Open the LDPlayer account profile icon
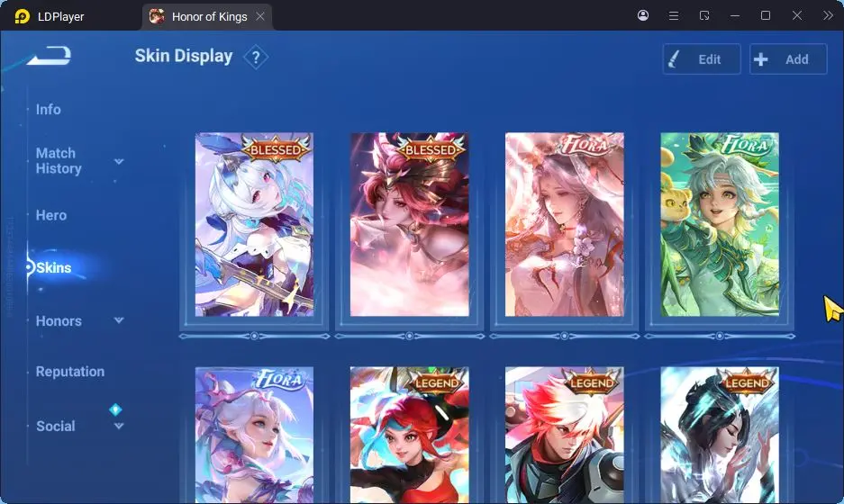This screenshot has width=844, height=504. click(x=643, y=15)
